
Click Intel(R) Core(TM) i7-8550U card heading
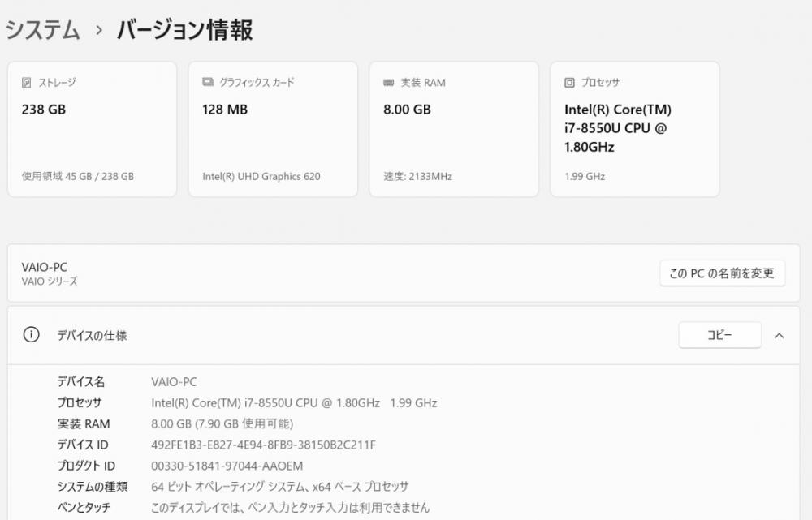(618, 128)
